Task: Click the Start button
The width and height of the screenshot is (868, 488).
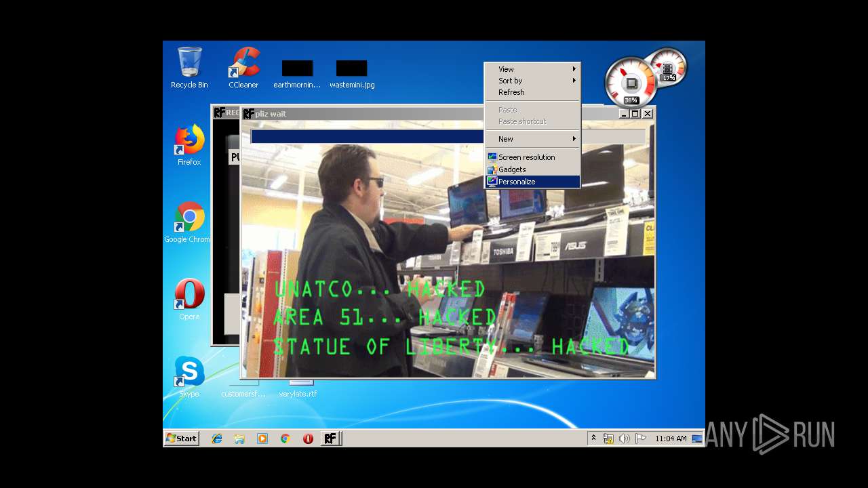Action: click(181, 439)
